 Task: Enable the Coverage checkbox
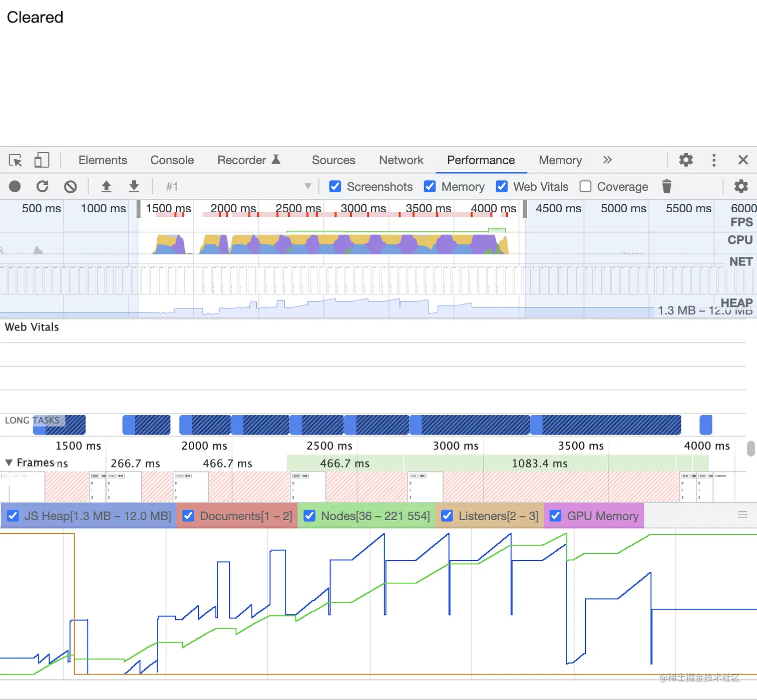[585, 187]
